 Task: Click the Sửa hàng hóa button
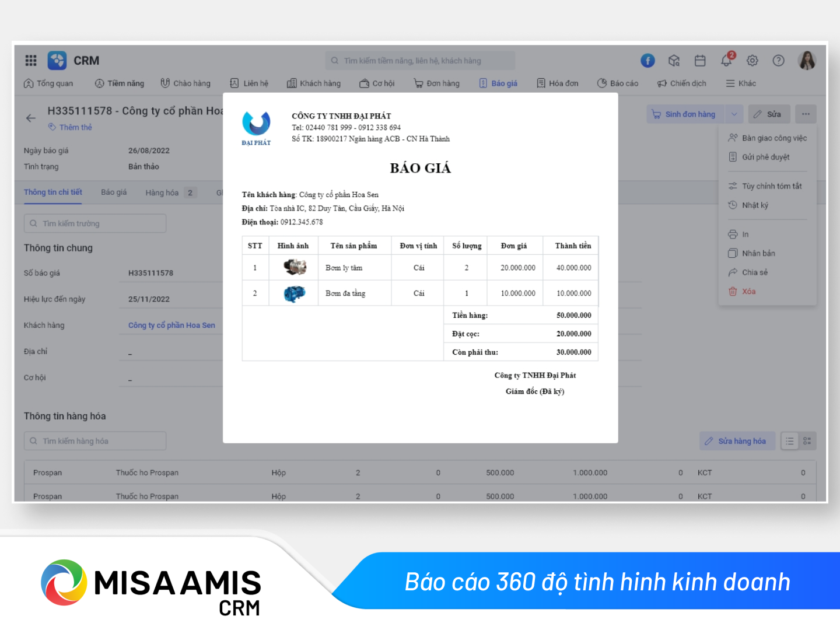(x=737, y=441)
